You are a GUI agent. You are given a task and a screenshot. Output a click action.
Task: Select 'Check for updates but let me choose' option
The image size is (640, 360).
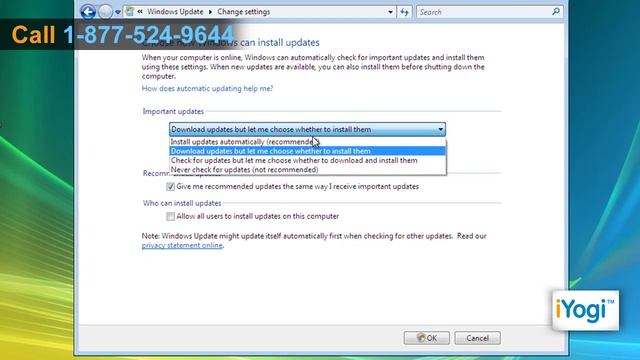pyautogui.click(x=307, y=160)
